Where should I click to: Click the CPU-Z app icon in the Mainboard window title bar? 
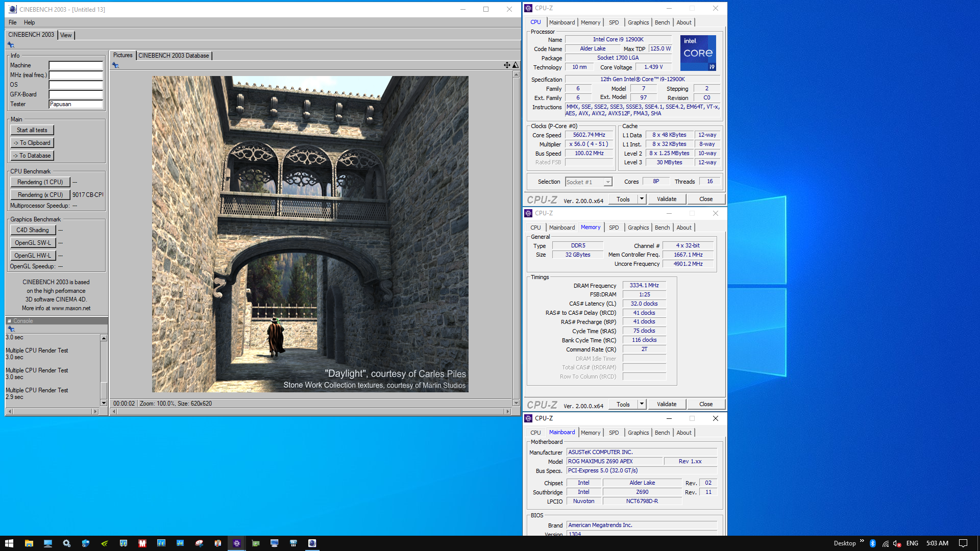pos(528,418)
